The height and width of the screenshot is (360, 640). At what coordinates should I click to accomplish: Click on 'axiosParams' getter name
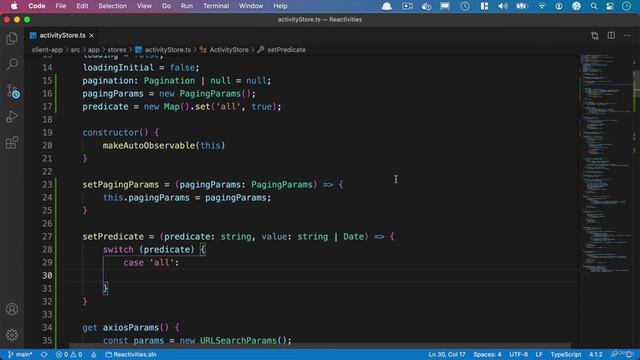pyautogui.click(x=131, y=327)
